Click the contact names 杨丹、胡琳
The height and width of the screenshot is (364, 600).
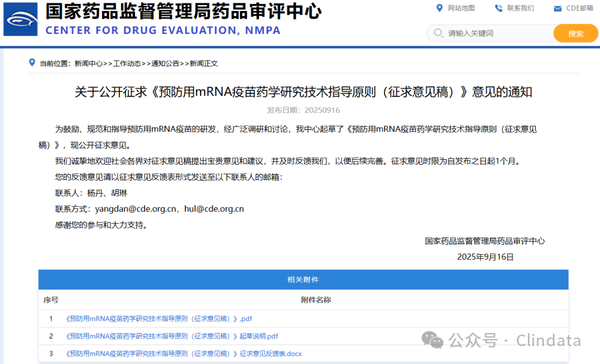(107, 193)
